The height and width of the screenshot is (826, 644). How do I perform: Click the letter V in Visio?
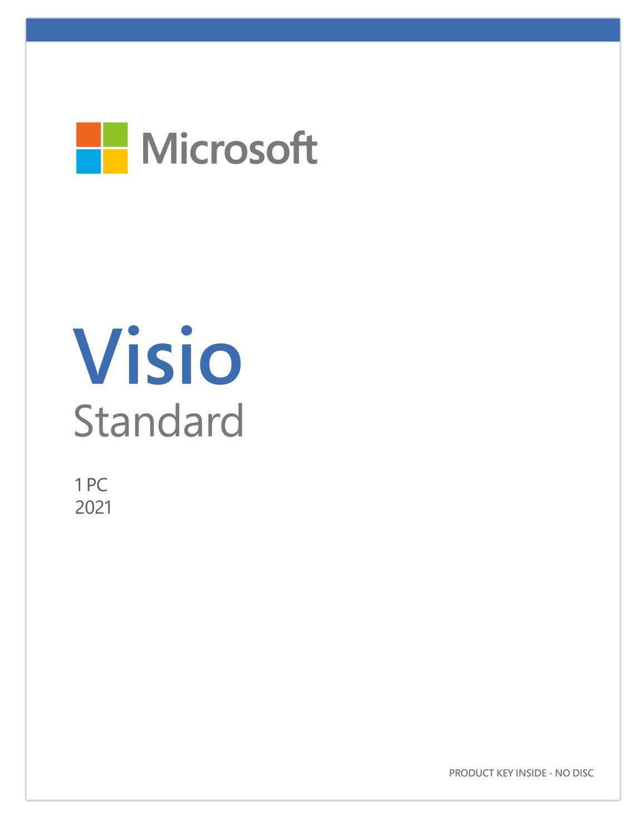pos(97,356)
